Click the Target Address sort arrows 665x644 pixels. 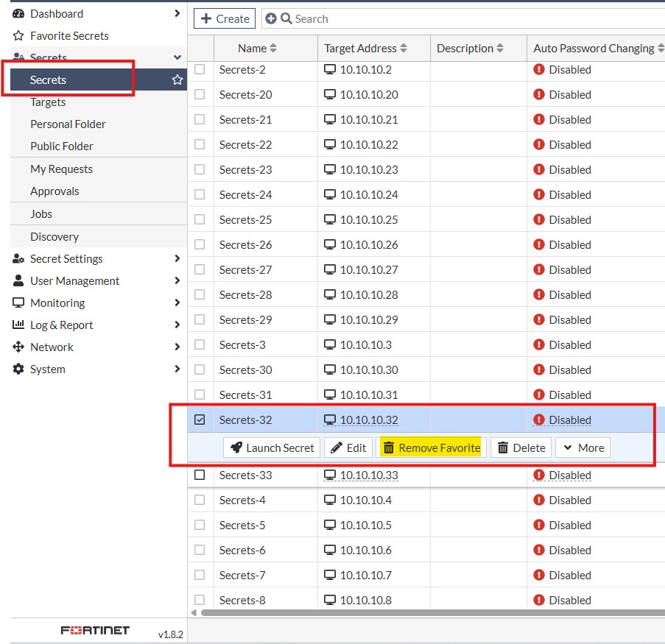(x=404, y=49)
